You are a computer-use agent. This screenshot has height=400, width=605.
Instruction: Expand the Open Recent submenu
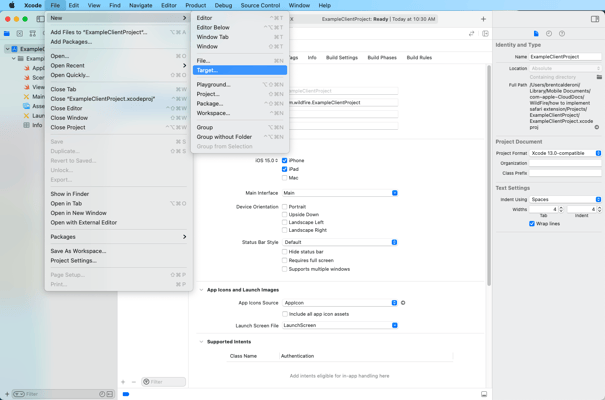pos(118,66)
